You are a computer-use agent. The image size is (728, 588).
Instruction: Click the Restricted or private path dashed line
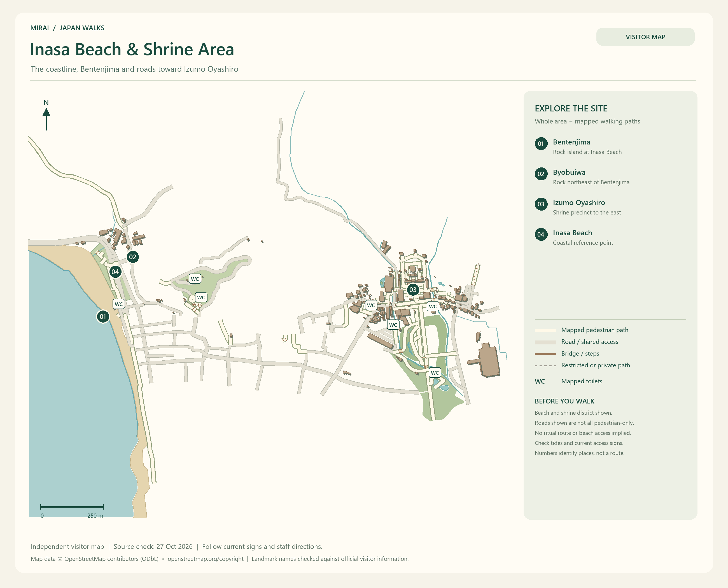545,366
